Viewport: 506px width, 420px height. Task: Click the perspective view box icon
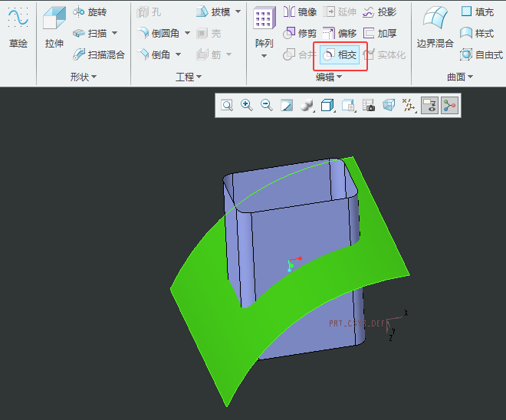pyautogui.click(x=389, y=106)
